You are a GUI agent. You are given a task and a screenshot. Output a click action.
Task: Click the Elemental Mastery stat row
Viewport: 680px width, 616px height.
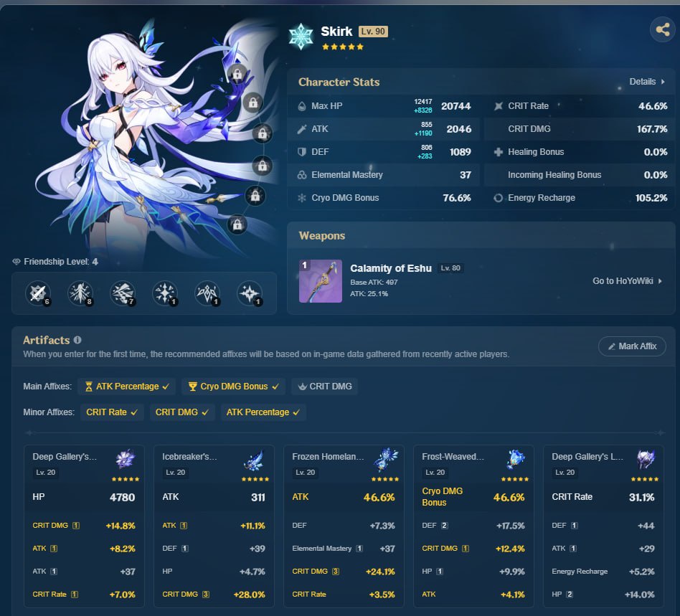[x=384, y=175]
